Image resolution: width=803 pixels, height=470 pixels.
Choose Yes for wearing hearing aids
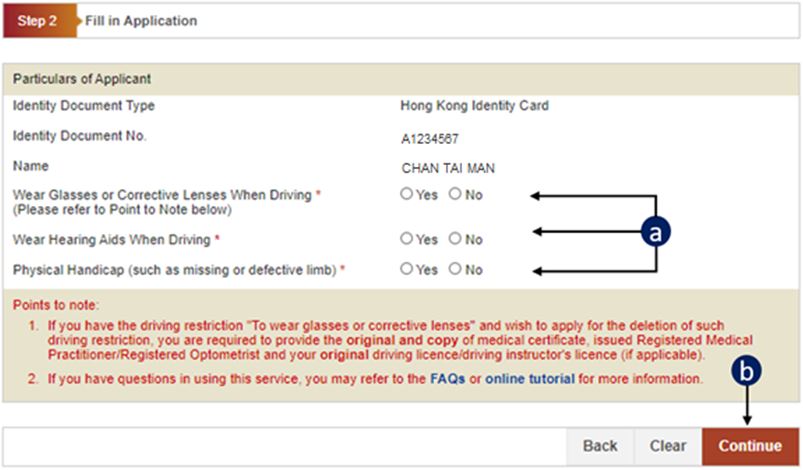407,239
